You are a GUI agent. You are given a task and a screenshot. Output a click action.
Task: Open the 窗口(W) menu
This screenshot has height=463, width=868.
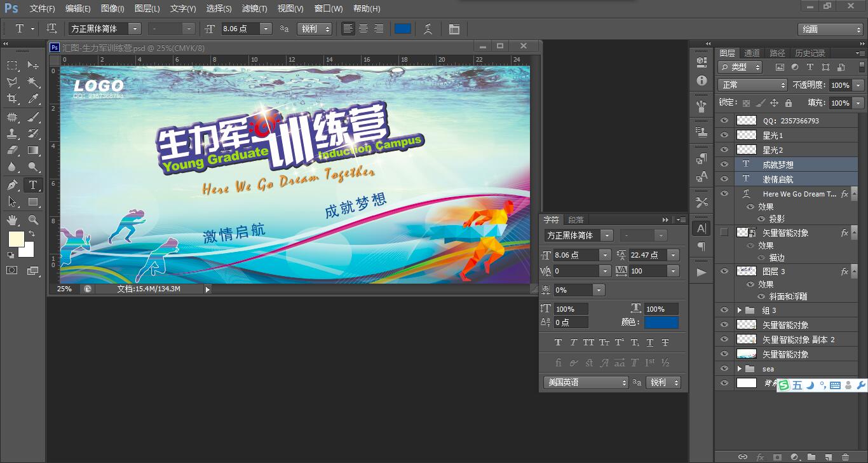[329, 9]
